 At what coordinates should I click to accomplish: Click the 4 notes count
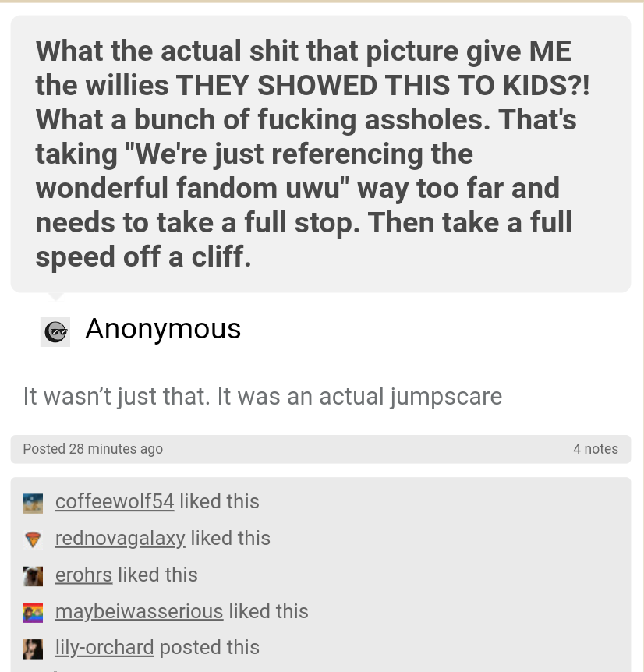click(x=596, y=449)
